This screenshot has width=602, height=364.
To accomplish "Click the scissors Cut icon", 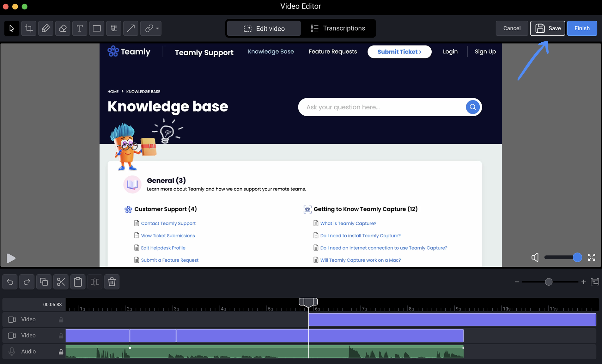I will (61, 282).
